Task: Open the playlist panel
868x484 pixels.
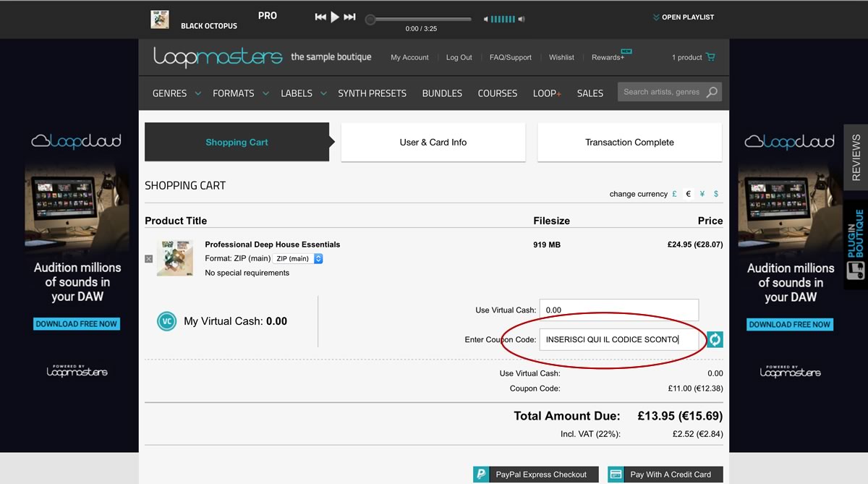Action: [x=683, y=17]
